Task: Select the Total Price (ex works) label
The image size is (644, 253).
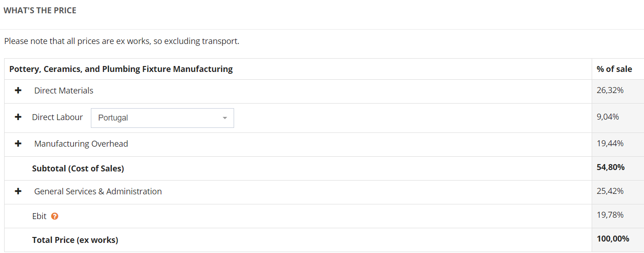Action: click(x=75, y=240)
